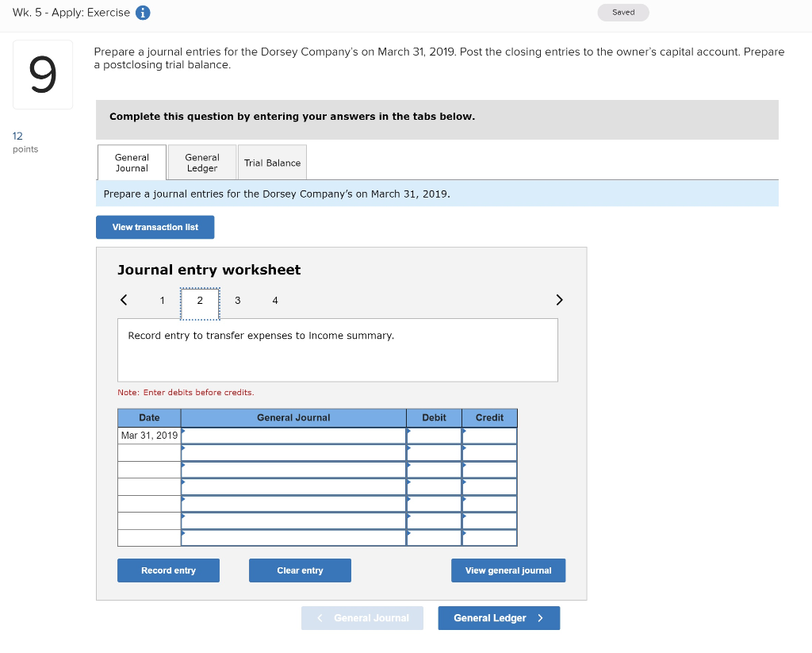
Task: Click the Clear entry button
Action: pyautogui.click(x=300, y=570)
